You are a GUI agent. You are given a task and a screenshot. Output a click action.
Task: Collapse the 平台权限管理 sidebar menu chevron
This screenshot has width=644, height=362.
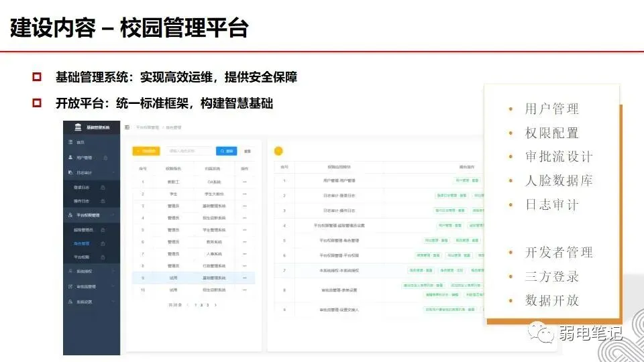pyautogui.click(x=113, y=215)
